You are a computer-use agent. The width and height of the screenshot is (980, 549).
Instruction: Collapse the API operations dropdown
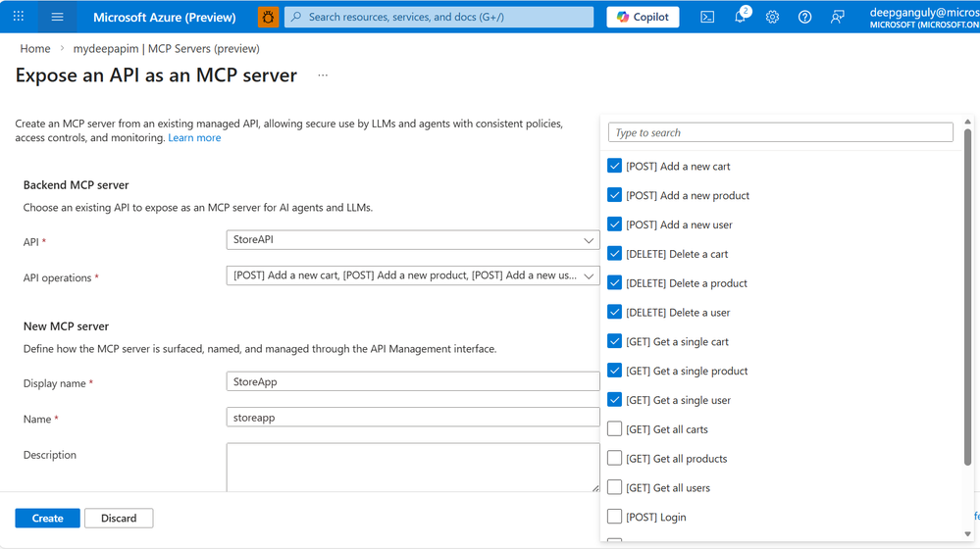click(589, 276)
